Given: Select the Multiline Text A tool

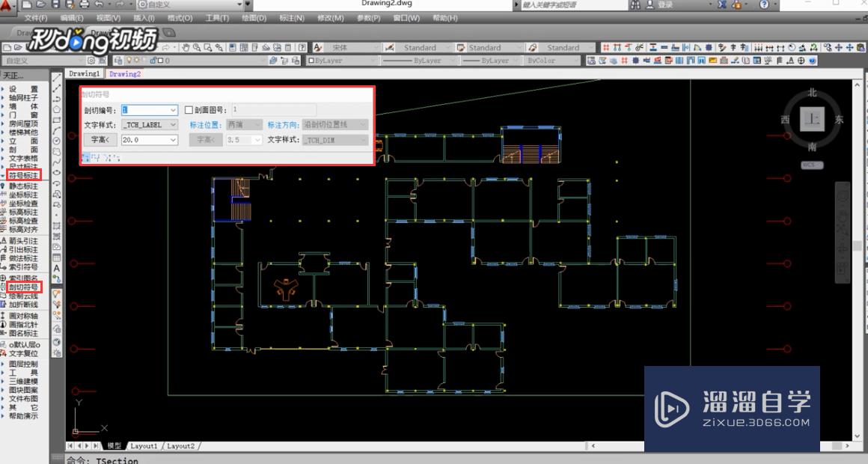Looking at the screenshot, I should (56, 268).
